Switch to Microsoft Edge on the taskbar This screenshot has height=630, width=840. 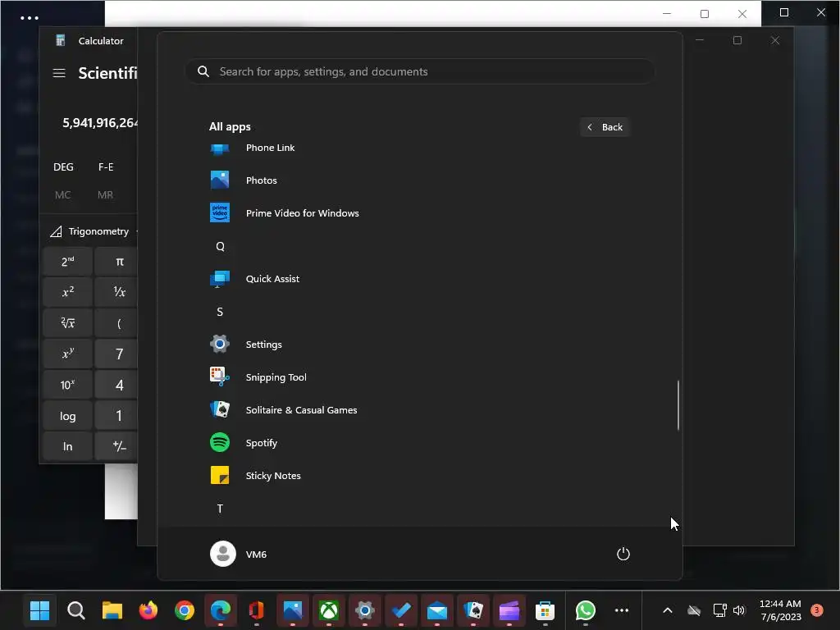221,610
